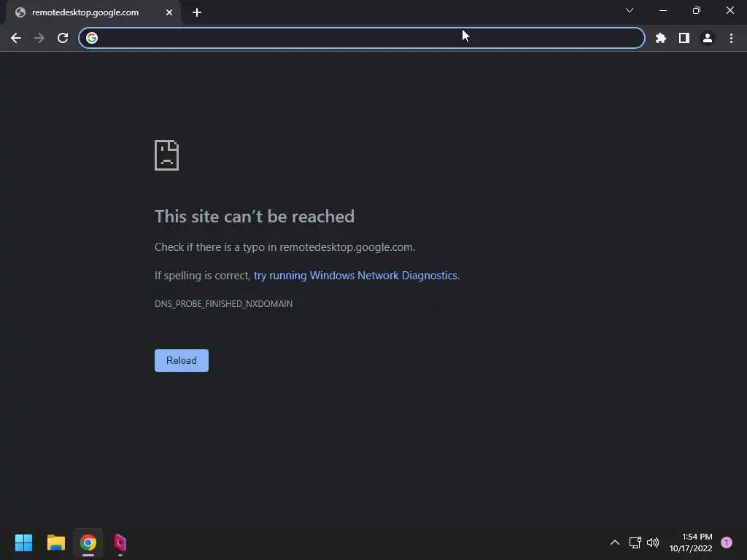Open the volume speaker tray icon
This screenshot has width=747, height=560.
(x=653, y=542)
